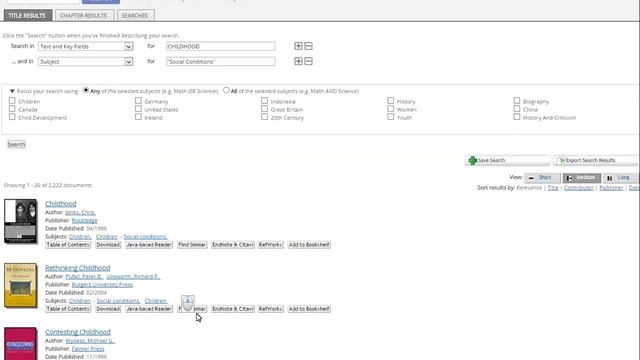The image size is (640, 360).
Task: Click Download for Childhood
Action: click(108, 245)
